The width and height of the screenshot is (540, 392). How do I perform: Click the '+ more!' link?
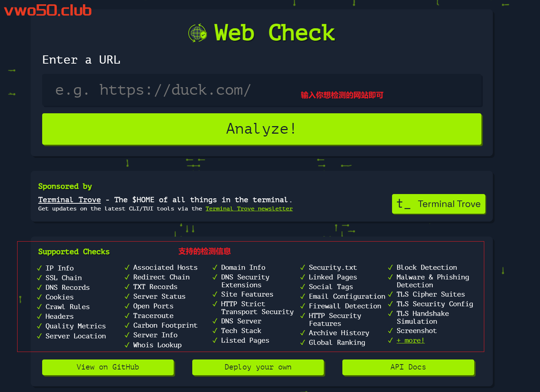[410, 341]
